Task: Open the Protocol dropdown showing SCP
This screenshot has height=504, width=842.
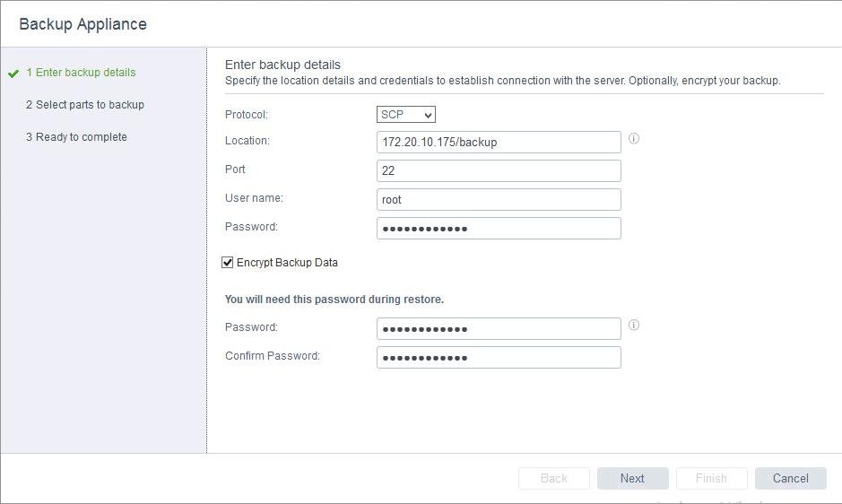Action: [405, 115]
